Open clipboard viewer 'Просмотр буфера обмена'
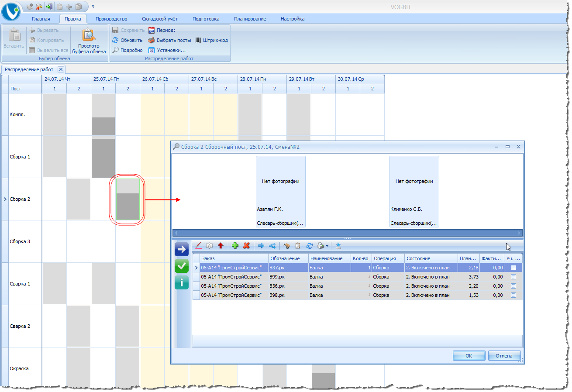 click(x=89, y=41)
